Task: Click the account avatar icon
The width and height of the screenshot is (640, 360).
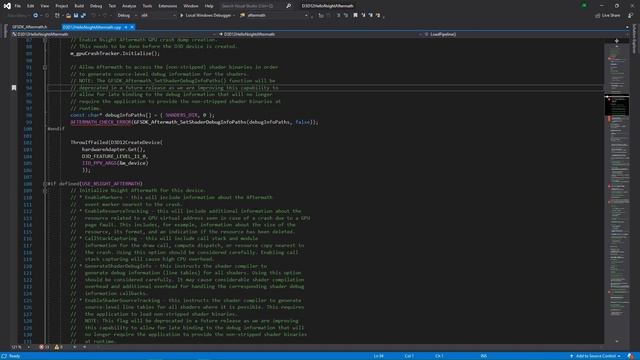Action: tap(584, 6)
